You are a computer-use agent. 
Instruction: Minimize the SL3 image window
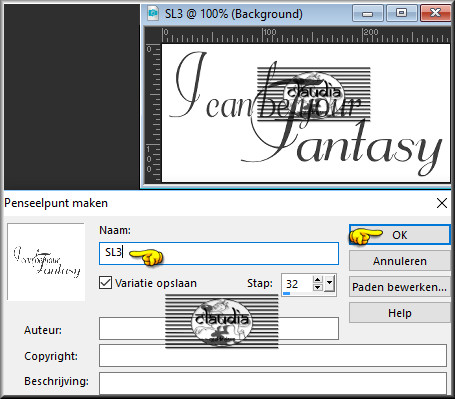pos(367,14)
